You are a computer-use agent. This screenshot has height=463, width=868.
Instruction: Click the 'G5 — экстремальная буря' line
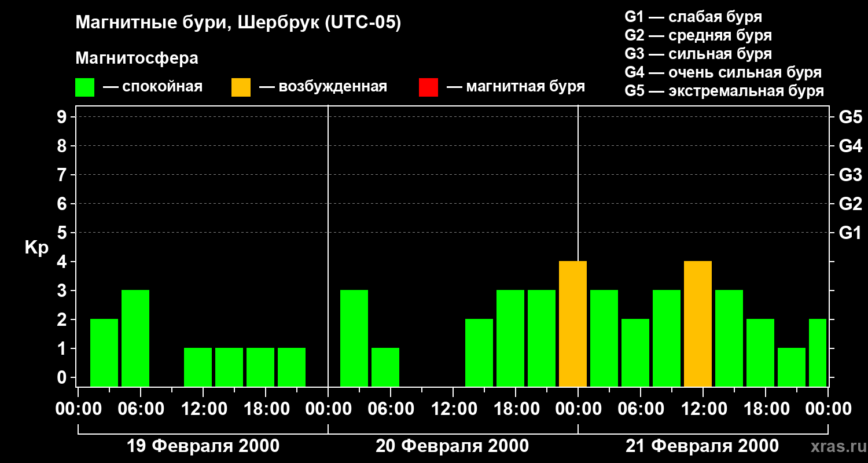click(724, 91)
